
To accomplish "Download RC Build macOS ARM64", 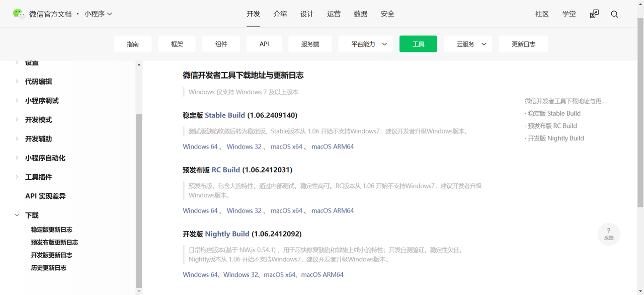I will click(333, 210).
